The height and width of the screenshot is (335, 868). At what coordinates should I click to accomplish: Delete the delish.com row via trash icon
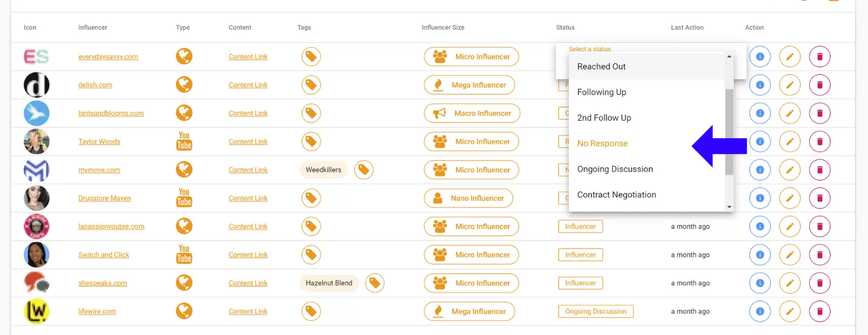(819, 85)
